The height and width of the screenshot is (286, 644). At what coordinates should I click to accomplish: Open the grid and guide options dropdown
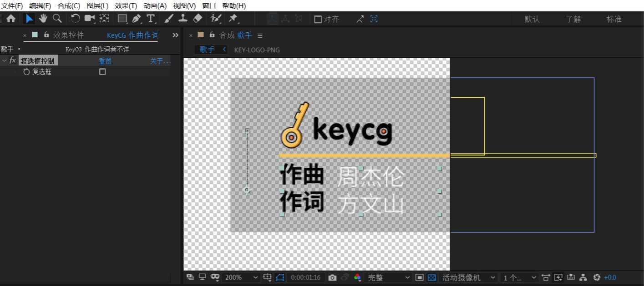[268, 277]
